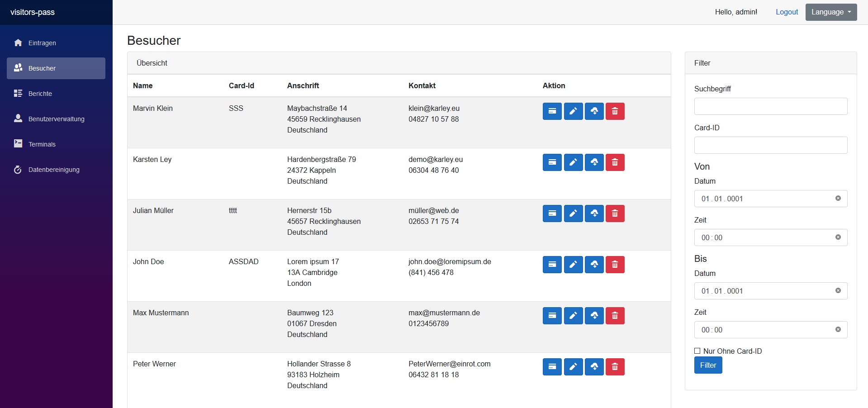
Task: Clear the Bis Zeit field
Action: point(838,329)
